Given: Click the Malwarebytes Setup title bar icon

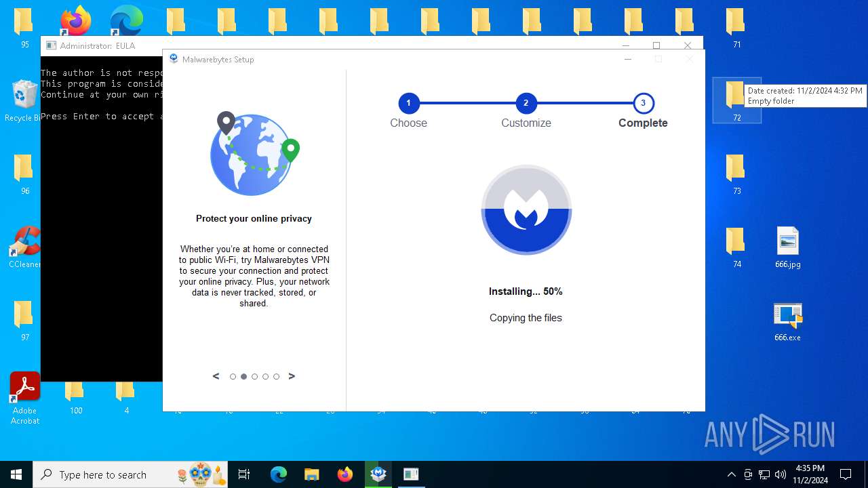Looking at the screenshot, I should [174, 59].
